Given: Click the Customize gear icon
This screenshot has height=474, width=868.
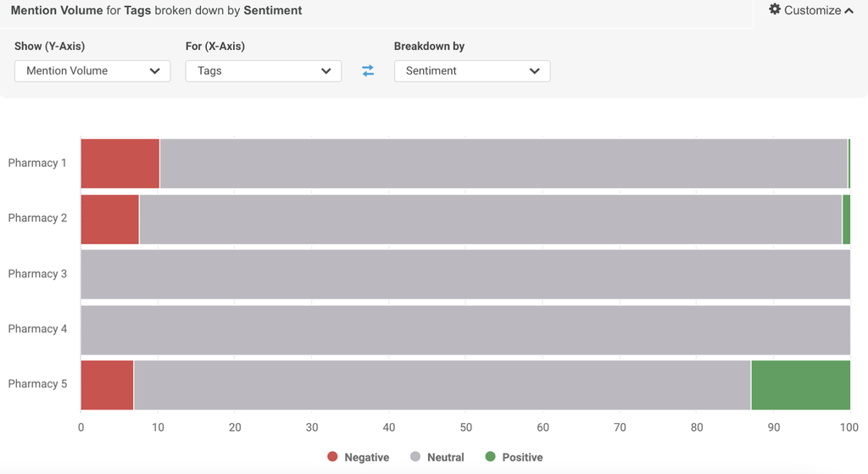Looking at the screenshot, I should tap(775, 10).
